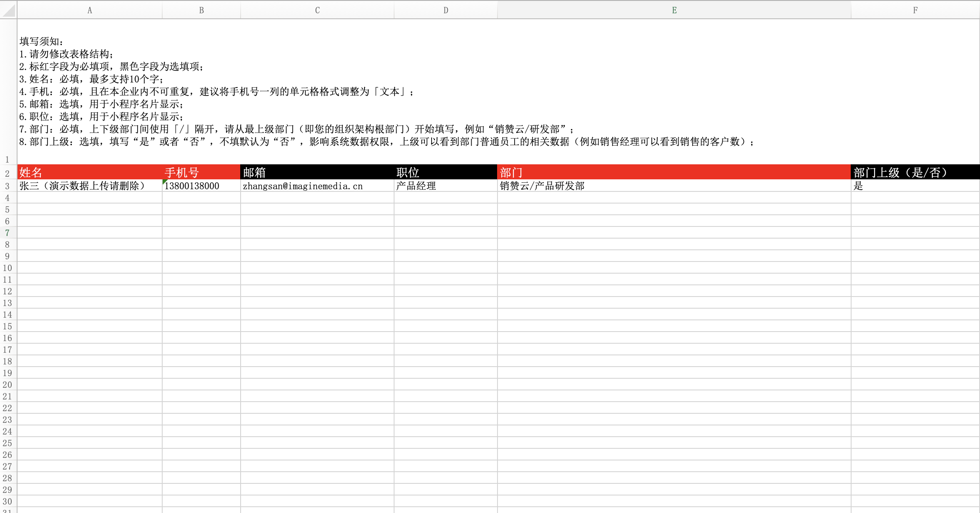Image resolution: width=980 pixels, height=513 pixels.
Task: Click instruction line 3 about 姓名
Action: (x=91, y=79)
